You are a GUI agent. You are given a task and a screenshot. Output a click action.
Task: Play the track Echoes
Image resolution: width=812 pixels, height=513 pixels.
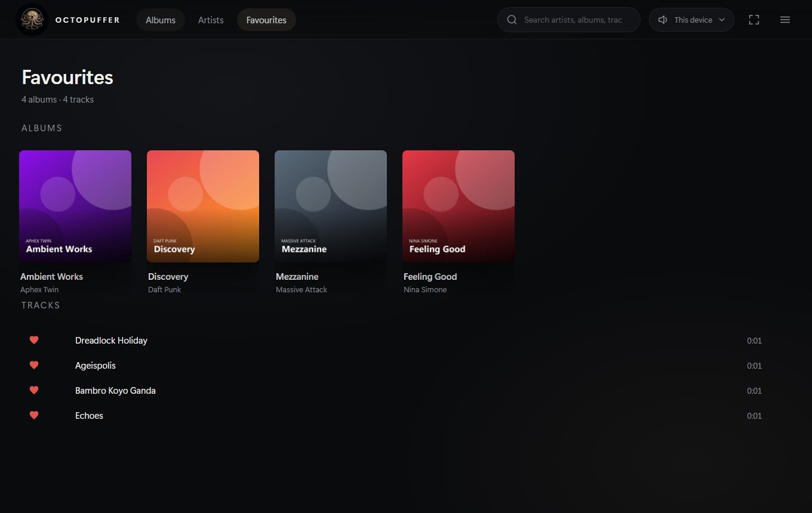coord(89,416)
